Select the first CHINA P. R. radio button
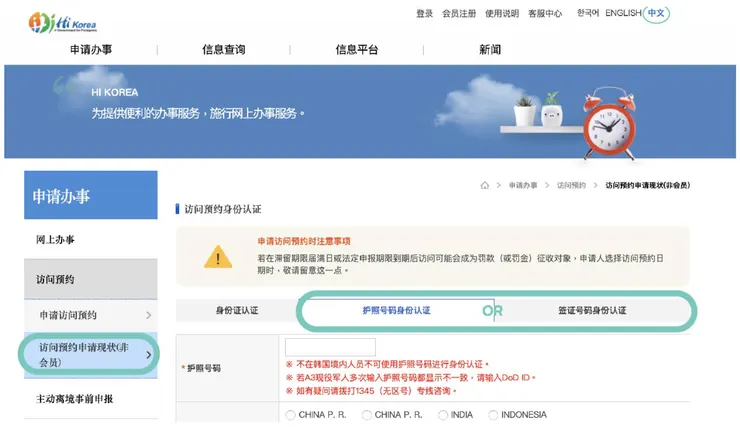This screenshot has height=434, width=740. tap(291, 415)
